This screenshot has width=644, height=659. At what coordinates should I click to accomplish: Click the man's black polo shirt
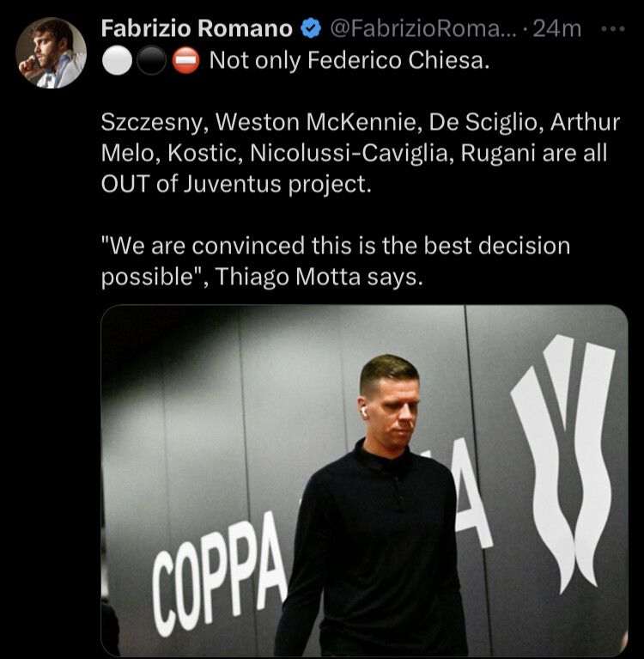pyautogui.click(x=371, y=546)
